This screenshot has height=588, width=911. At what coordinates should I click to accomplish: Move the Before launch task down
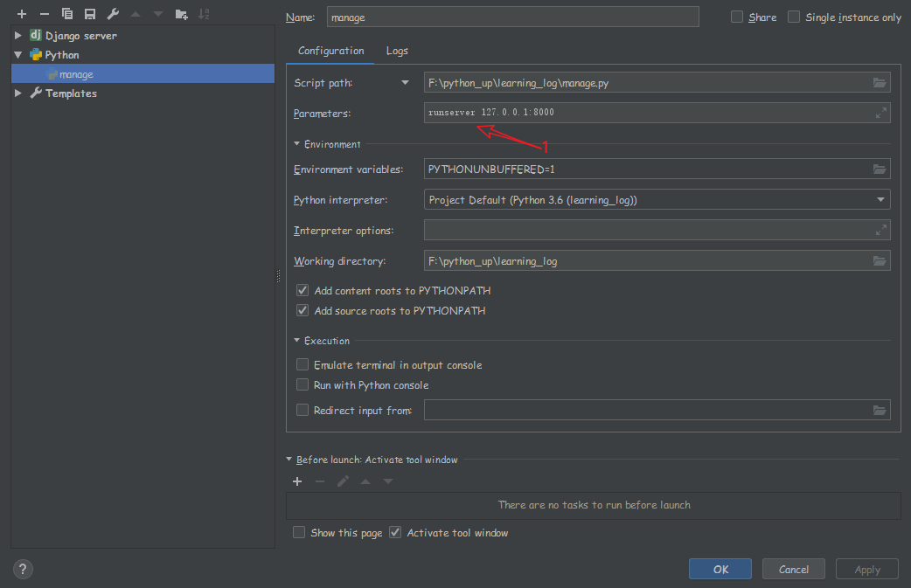point(388,481)
